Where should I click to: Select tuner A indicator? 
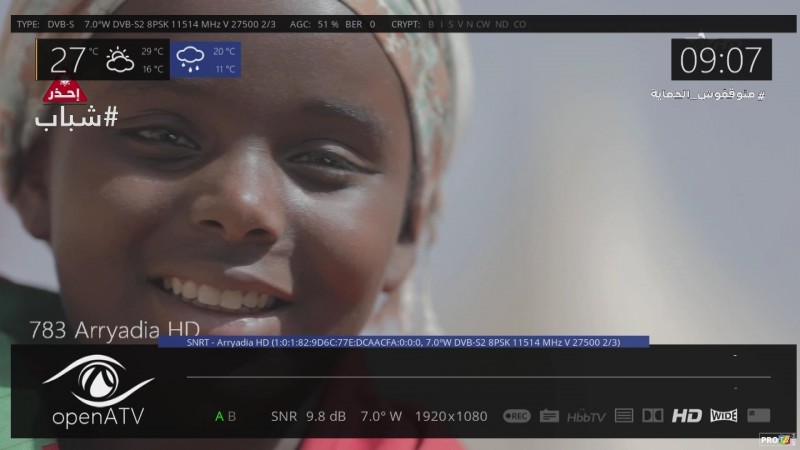coord(220,416)
